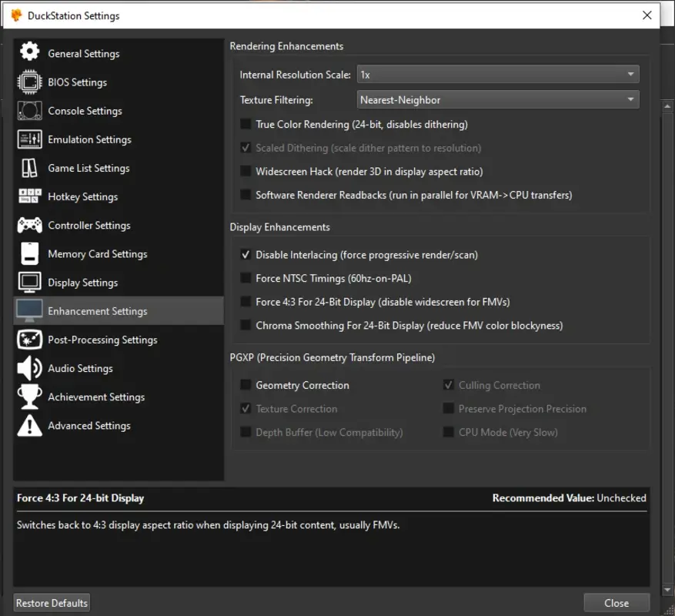Click the Memory Card Settings icon
This screenshot has height=616, width=675.
point(29,253)
